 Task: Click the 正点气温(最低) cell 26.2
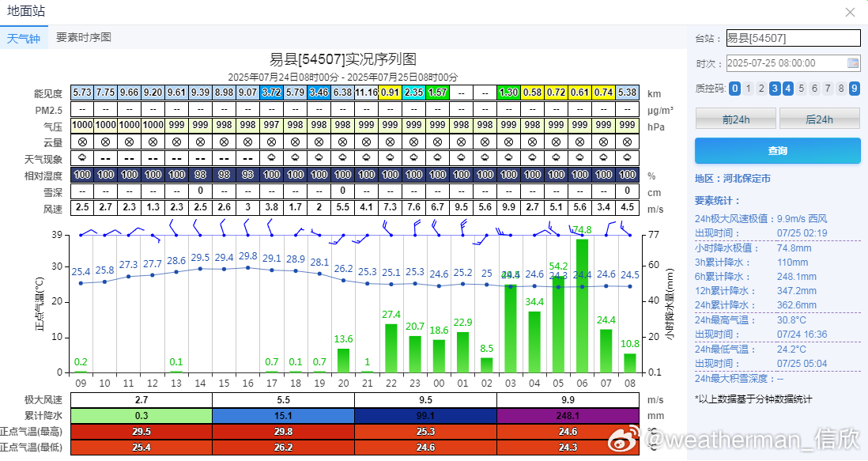(284, 448)
